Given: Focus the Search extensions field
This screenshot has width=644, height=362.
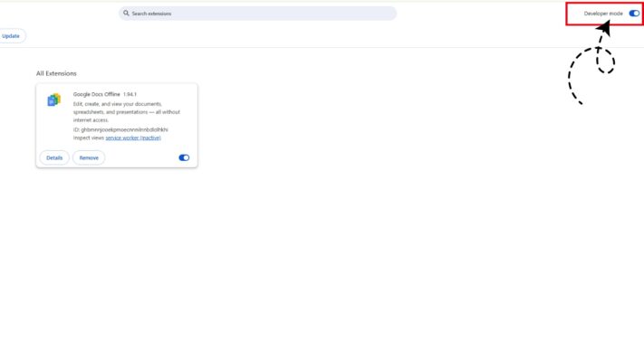Looking at the screenshot, I should 257,14.
